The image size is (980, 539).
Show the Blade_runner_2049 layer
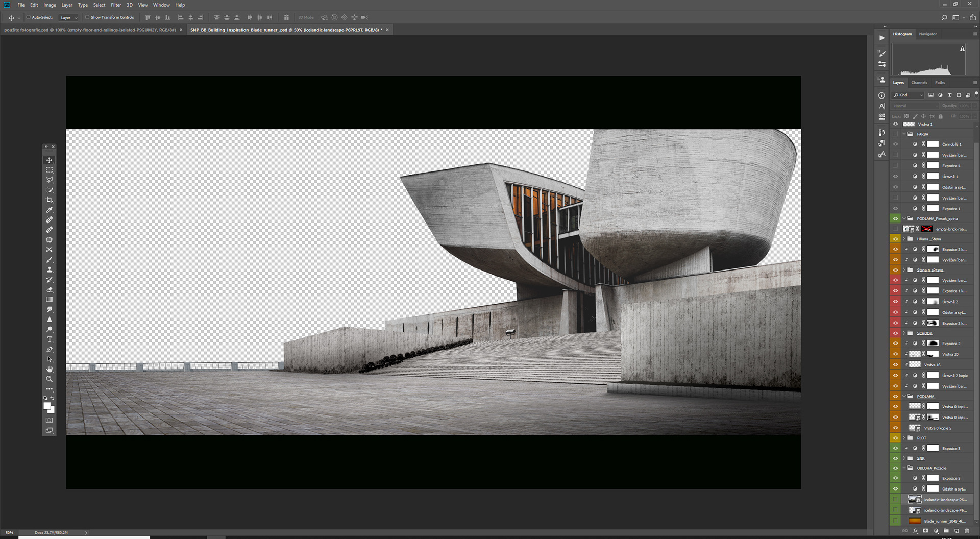(x=895, y=521)
